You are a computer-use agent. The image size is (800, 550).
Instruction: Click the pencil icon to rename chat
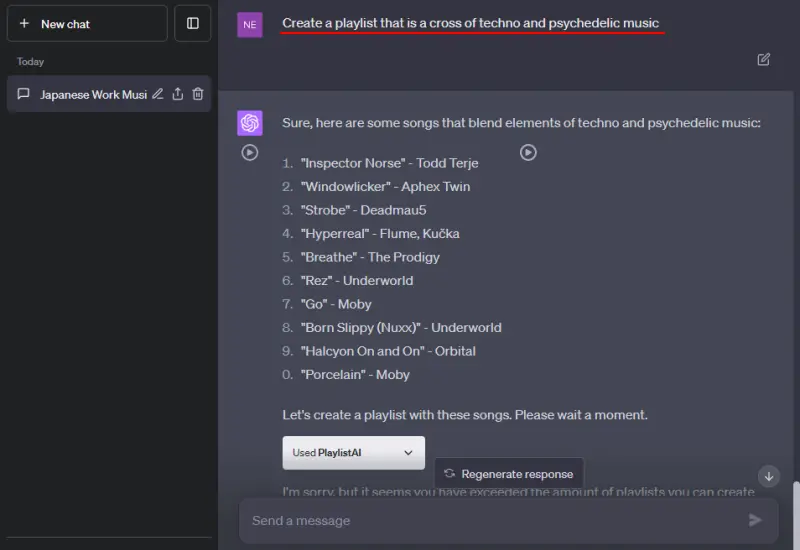coord(157,94)
